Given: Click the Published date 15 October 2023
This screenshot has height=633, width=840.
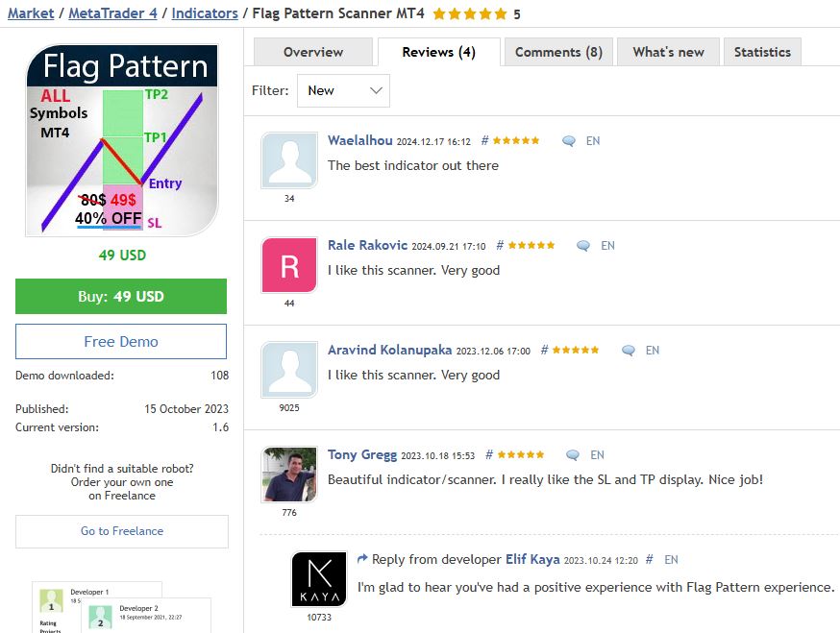Looking at the screenshot, I should (x=185, y=409).
